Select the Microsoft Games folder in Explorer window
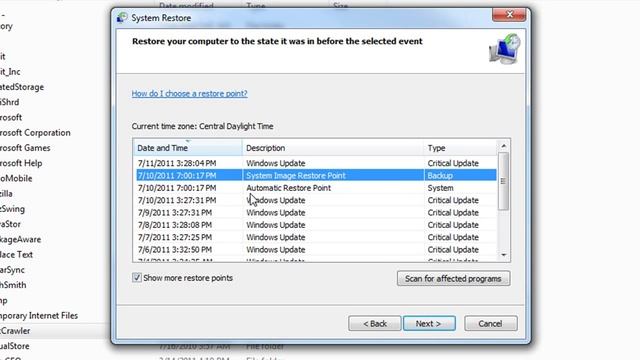 25,148
